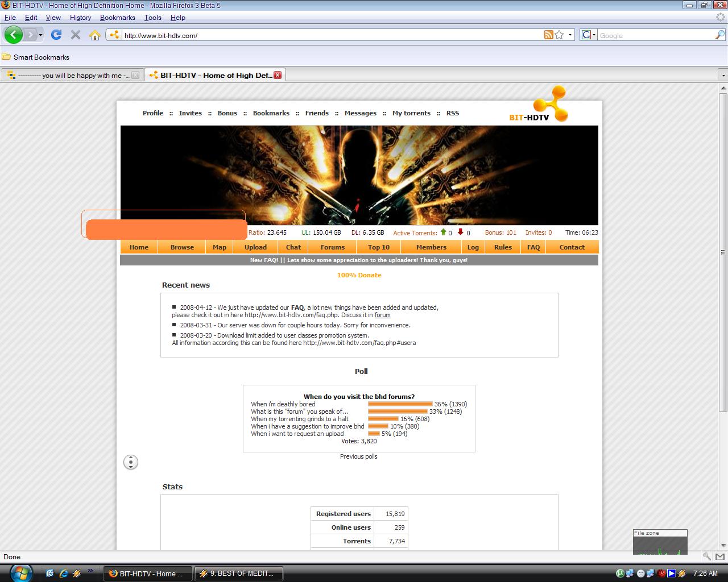This screenshot has width=728, height=582.
Task: Go to the Home page icon
Action: click(x=95, y=35)
